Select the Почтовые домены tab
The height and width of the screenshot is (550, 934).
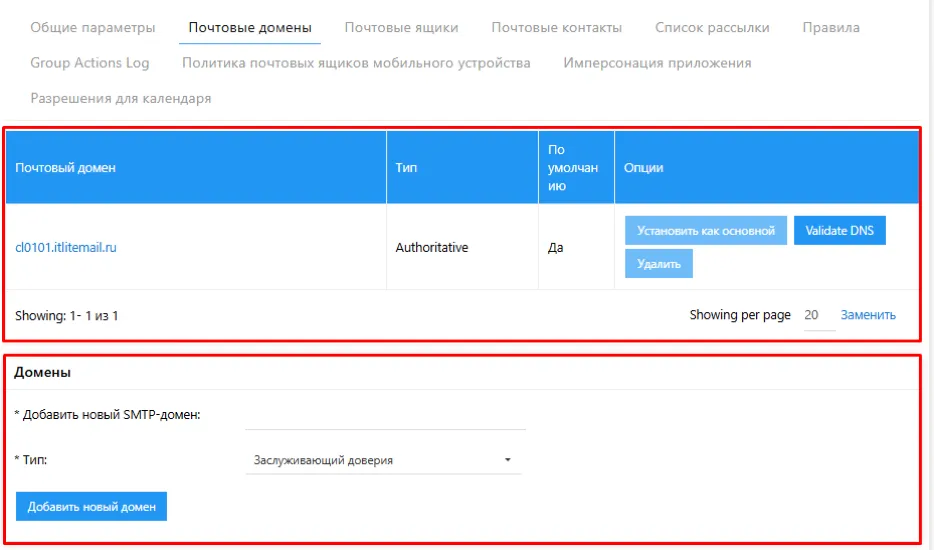[x=250, y=28]
